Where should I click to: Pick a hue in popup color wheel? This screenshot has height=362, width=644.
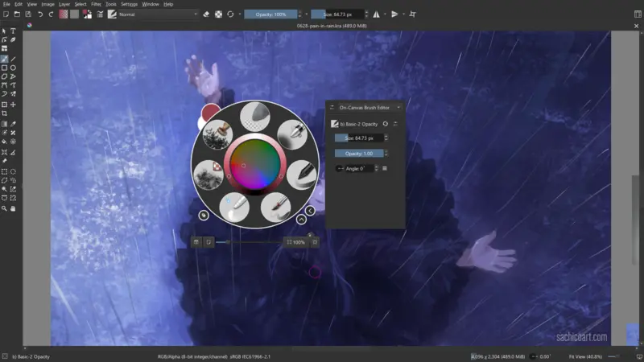coord(254,165)
